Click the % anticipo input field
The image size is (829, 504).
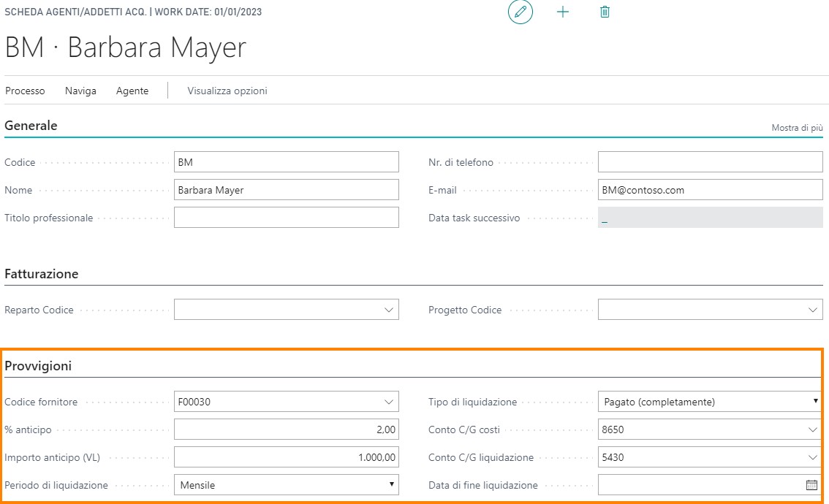coord(287,429)
